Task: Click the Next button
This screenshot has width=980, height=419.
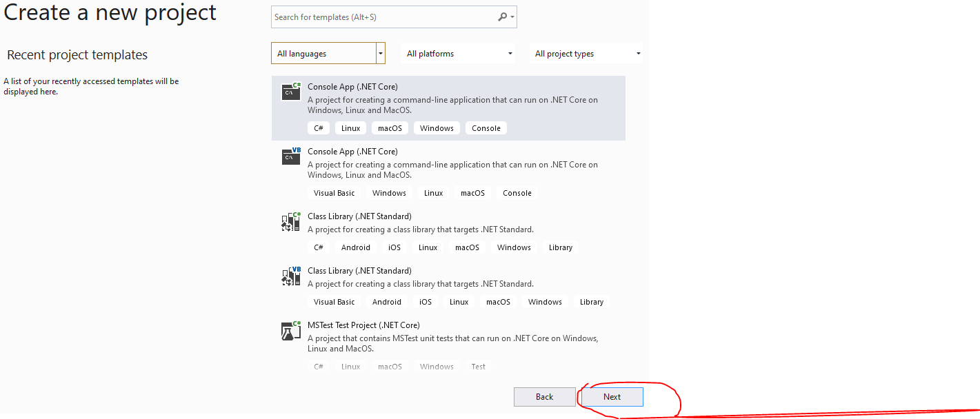Action: click(x=612, y=397)
